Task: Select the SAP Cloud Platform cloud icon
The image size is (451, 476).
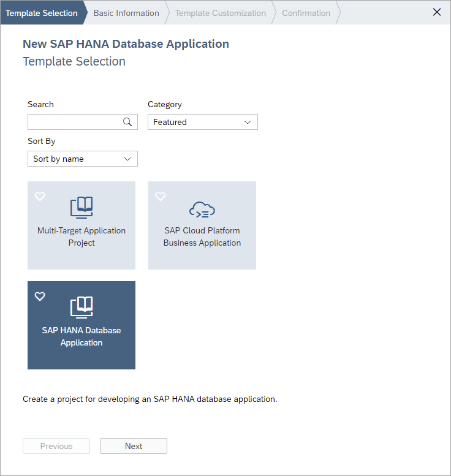Action: pos(202,210)
